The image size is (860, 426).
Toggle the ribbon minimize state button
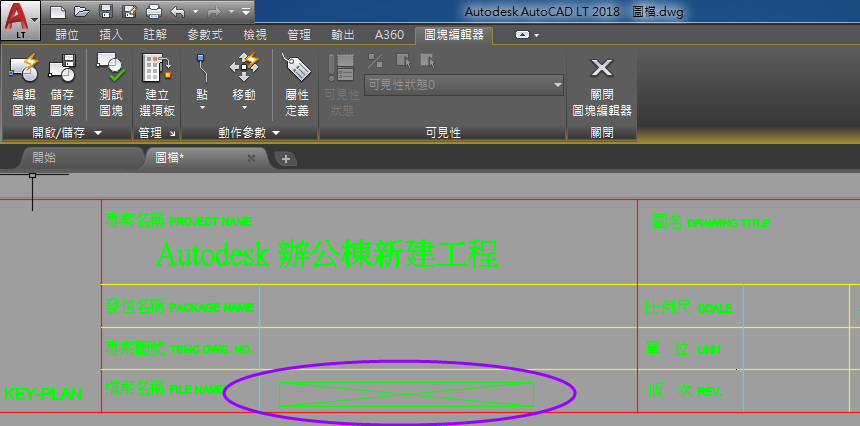pos(523,35)
